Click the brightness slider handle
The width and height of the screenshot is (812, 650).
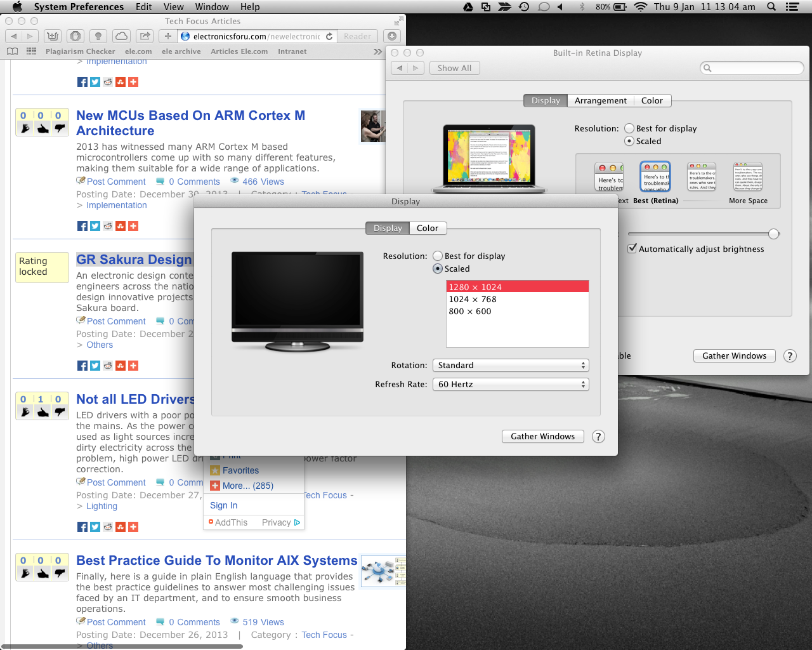[x=773, y=234]
